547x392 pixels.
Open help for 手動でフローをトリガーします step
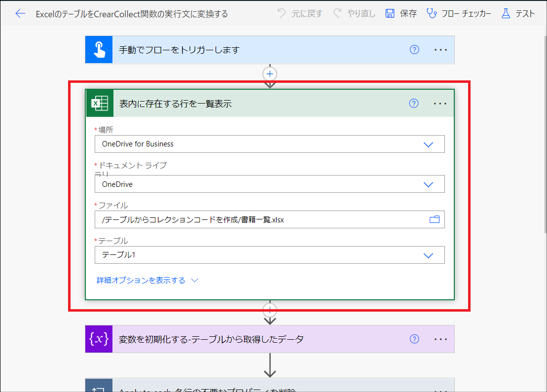[x=414, y=49]
